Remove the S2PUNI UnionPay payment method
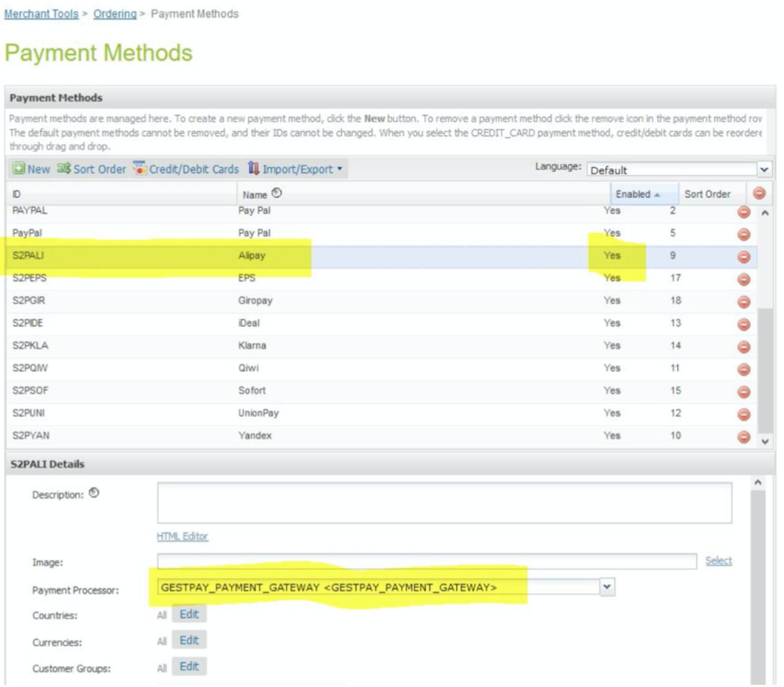This screenshot has height=687, width=784. point(743,414)
